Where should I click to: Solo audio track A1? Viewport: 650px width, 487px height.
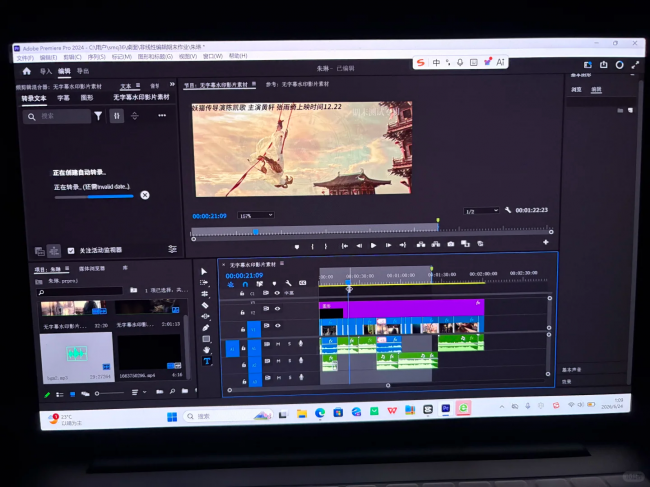(289, 344)
